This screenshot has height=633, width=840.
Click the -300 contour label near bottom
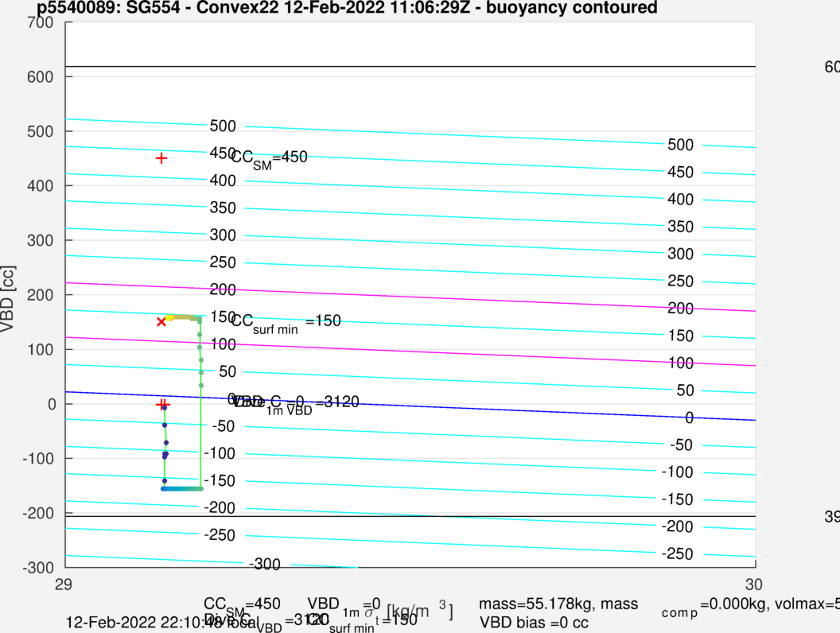click(264, 564)
